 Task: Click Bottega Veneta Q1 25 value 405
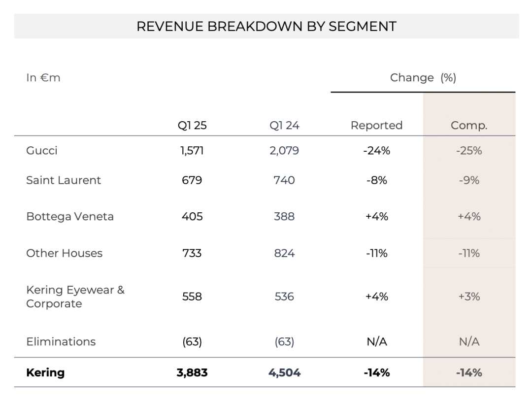pos(192,216)
